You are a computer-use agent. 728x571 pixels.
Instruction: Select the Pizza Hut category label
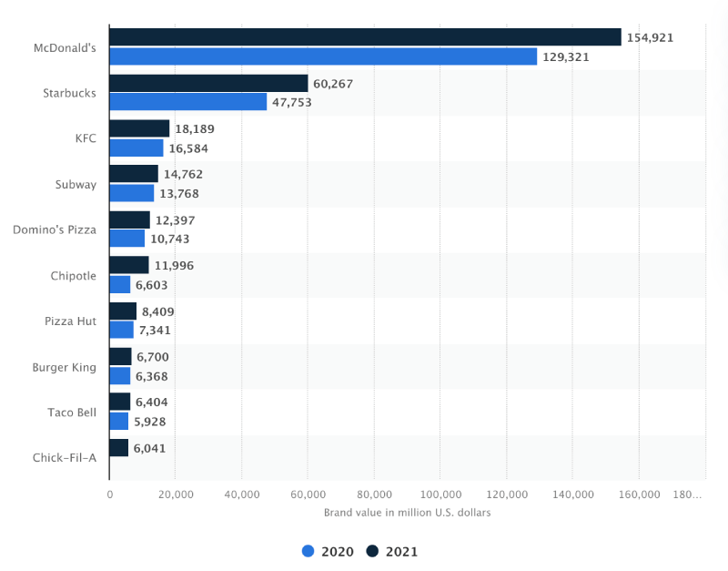pyautogui.click(x=70, y=321)
